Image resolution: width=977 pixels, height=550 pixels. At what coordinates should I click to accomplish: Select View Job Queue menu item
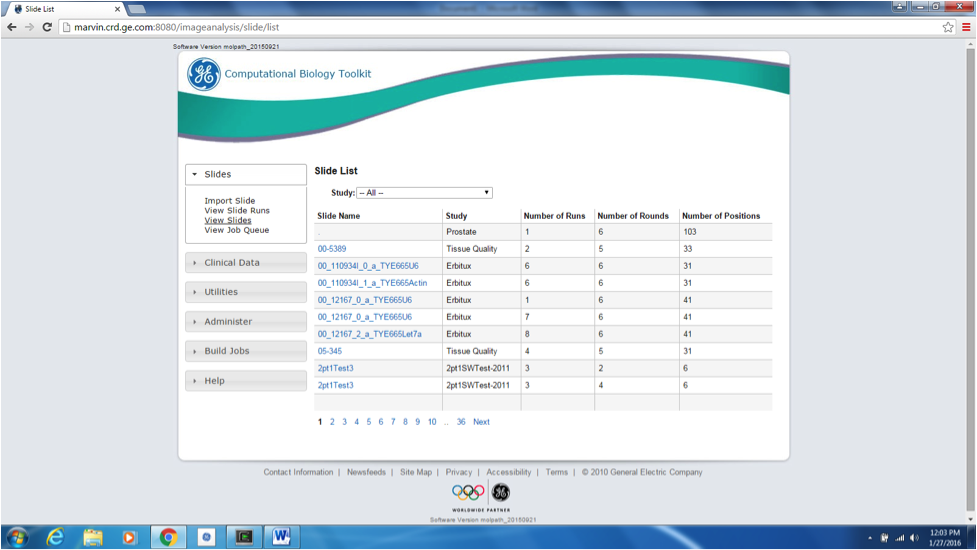coord(237,230)
